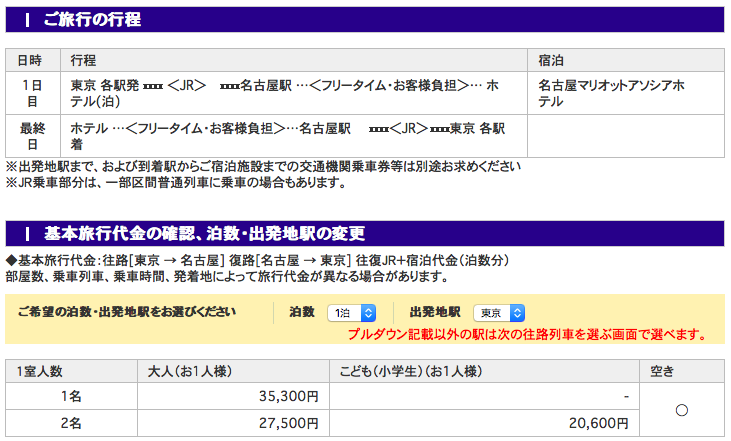This screenshot has width=731, height=441.
Task: Click the 部屋数、乗車列車 price variation note
Action: pos(228,276)
